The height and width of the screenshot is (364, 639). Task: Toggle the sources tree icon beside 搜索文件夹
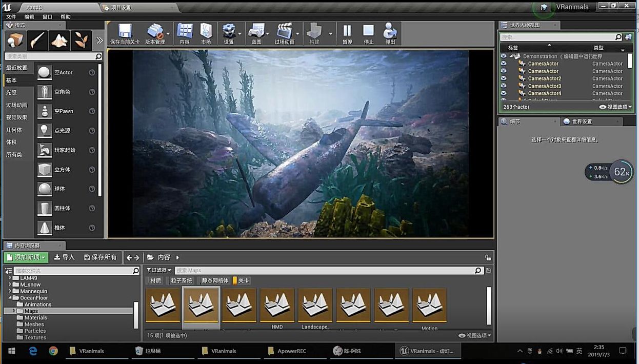coord(8,271)
